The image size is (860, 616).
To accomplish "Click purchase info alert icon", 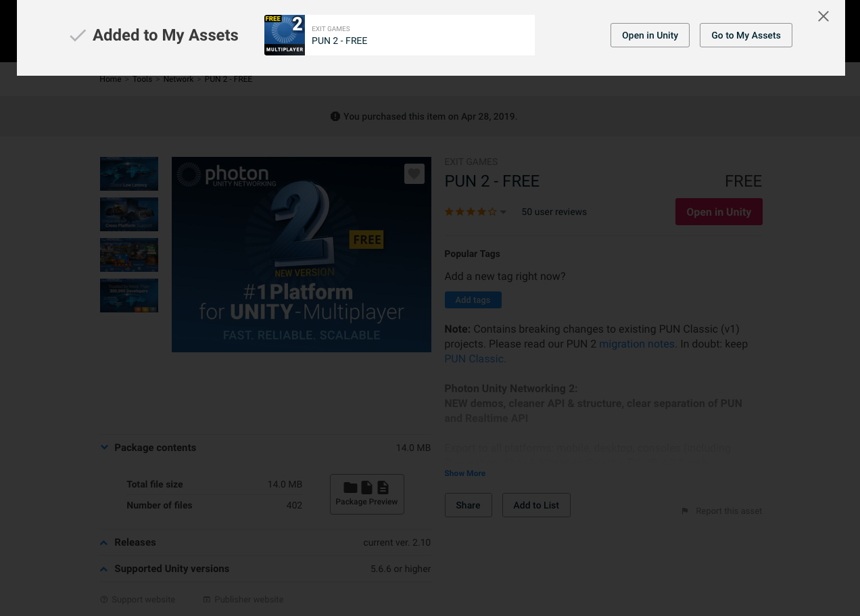I will (x=335, y=116).
